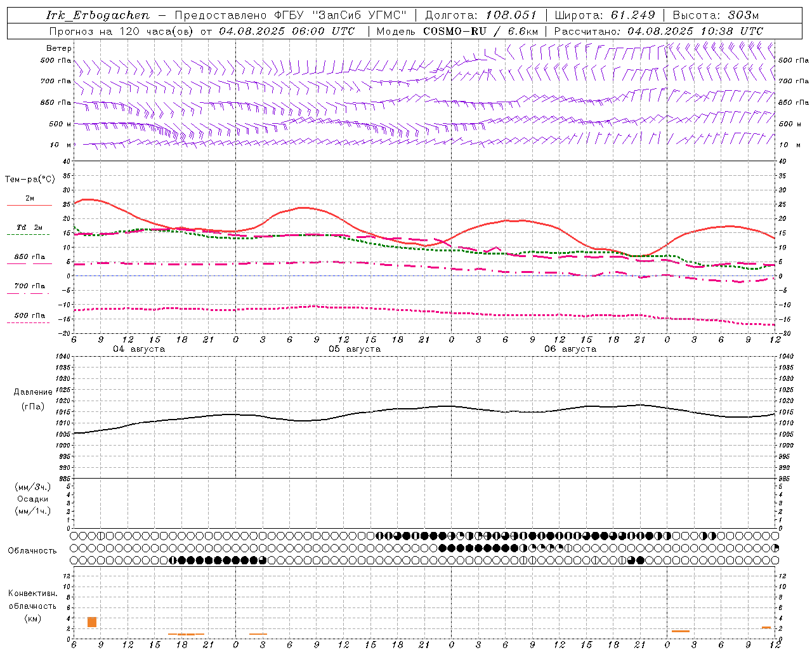The width and height of the screenshot is (812, 650).
Task: Click the Td 2м dew point legend label
Action: pyautogui.click(x=29, y=227)
